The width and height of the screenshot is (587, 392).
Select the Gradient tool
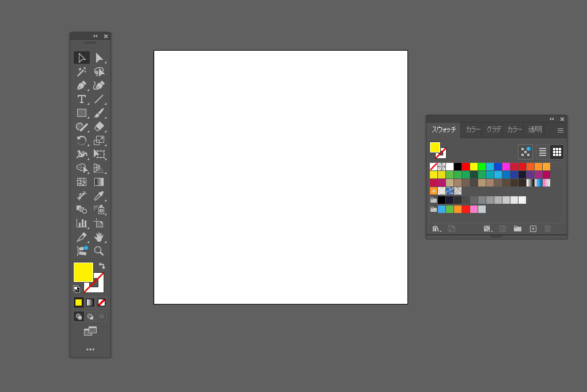99,182
